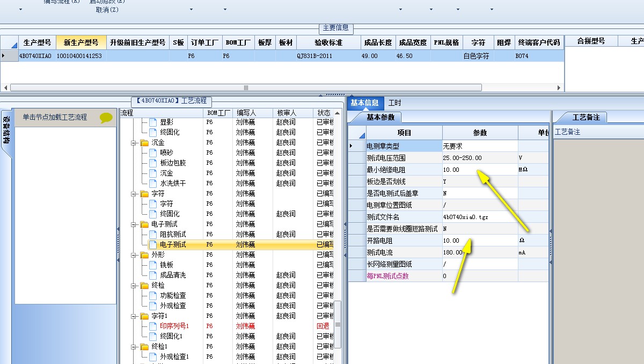Click the left arrow of main info scrollbar
Image resolution: width=644 pixels, height=364 pixels.
pos(6,88)
